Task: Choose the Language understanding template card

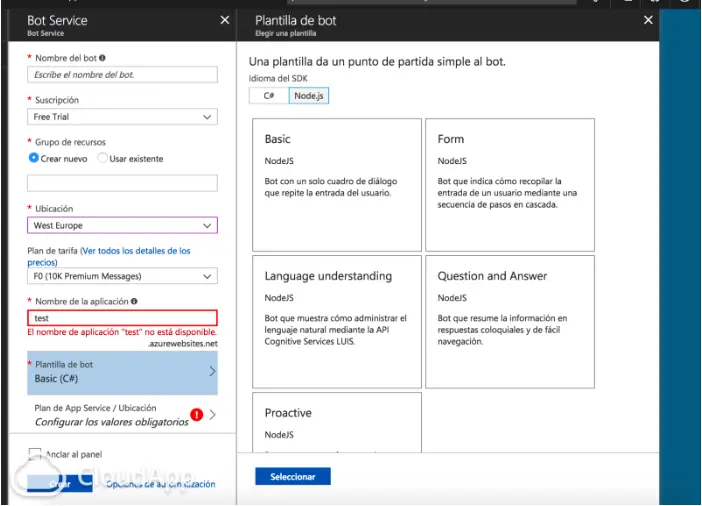Action: [337, 322]
